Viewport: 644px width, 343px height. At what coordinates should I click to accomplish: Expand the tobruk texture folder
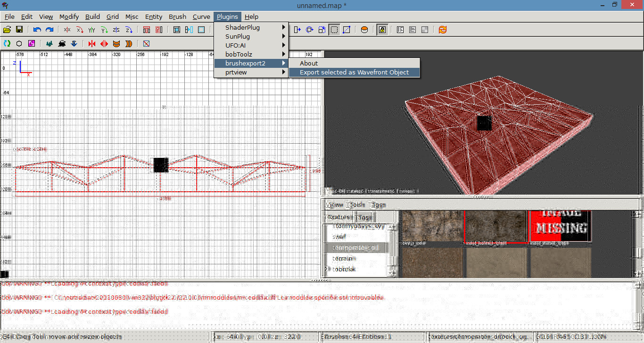point(326,269)
